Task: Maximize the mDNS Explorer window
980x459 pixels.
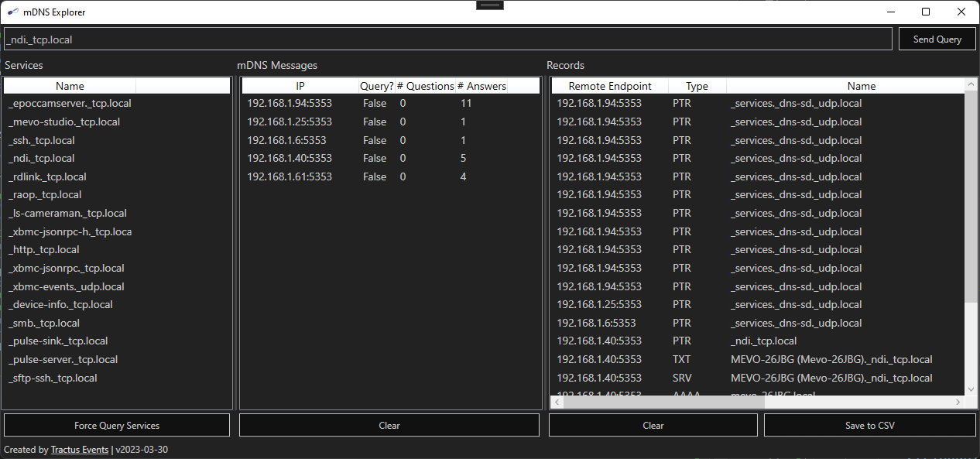Action: 925,12
